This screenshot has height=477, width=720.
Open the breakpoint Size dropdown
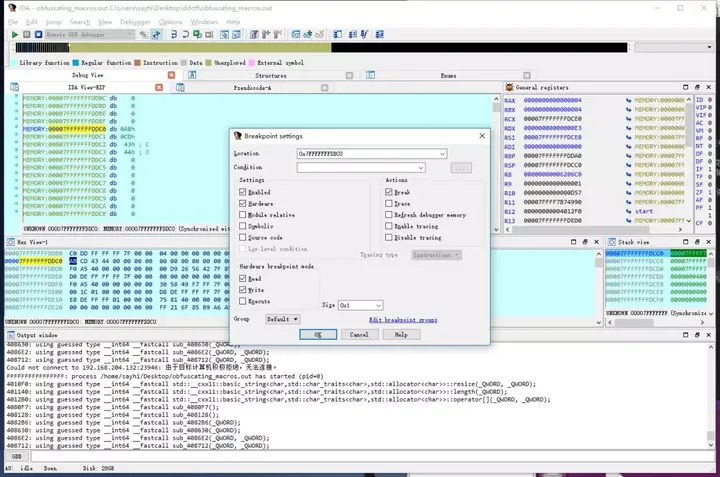point(378,305)
